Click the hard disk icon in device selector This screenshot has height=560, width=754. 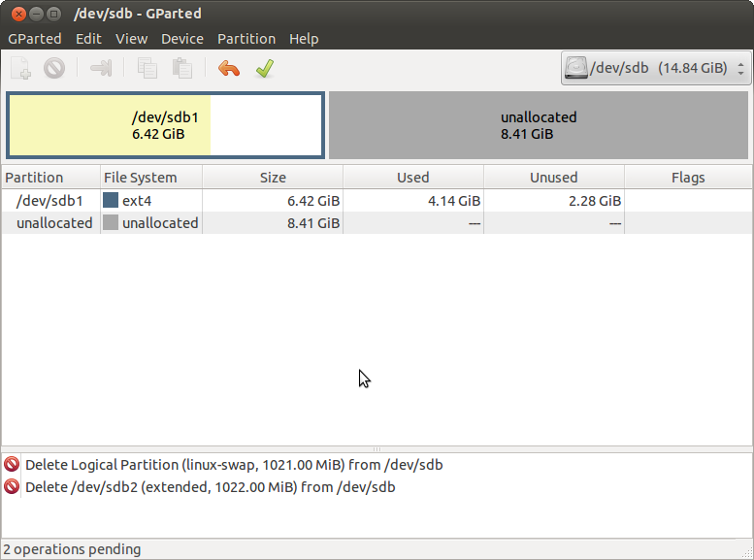coord(578,69)
